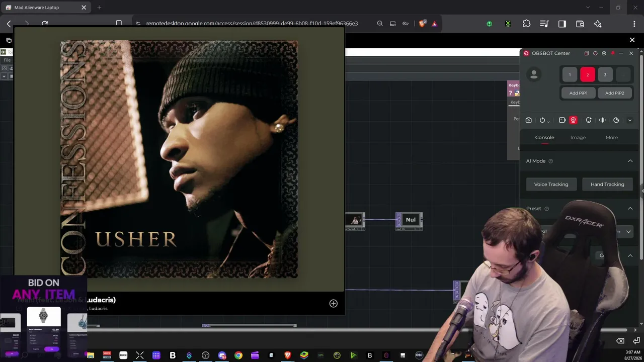Open the Brave Shields lion icon
The height and width of the screenshot is (362, 644).
click(x=423, y=24)
